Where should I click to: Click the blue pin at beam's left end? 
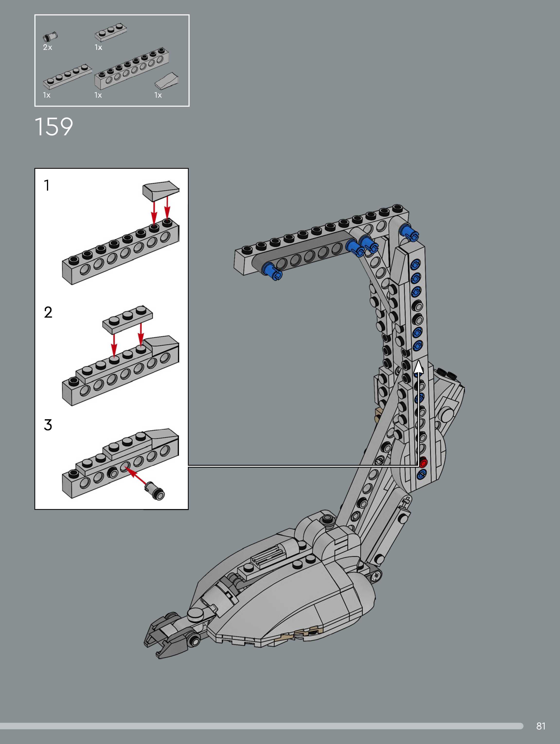click(x=272, y=271)
